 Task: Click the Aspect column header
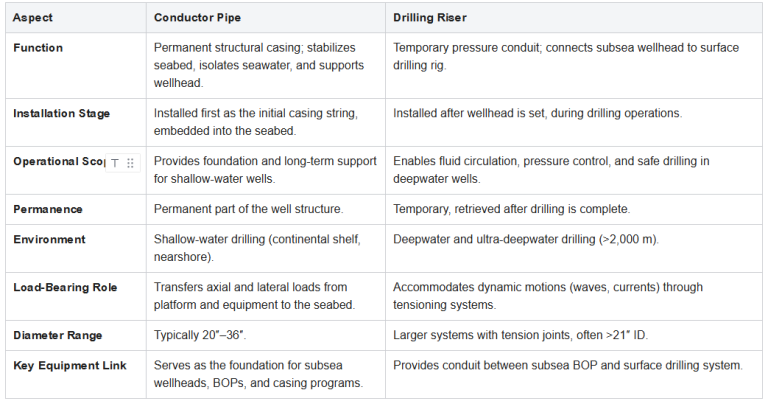[x=33, y=19]
